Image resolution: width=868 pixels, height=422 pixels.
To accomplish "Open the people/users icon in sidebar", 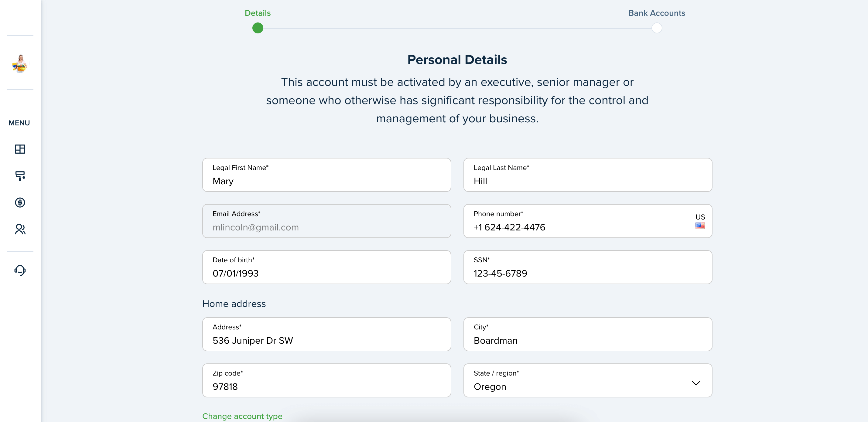I will (20, 229).
